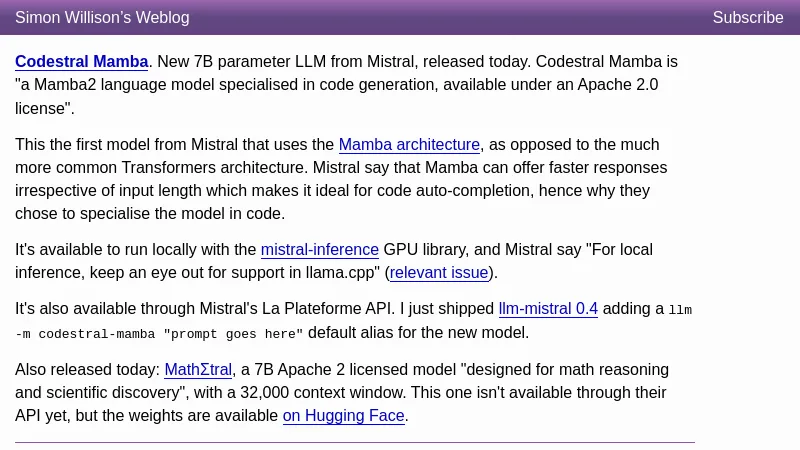Open the Codestral Mamba title link
Screen dimensions: 800x450
click(82, 62)
